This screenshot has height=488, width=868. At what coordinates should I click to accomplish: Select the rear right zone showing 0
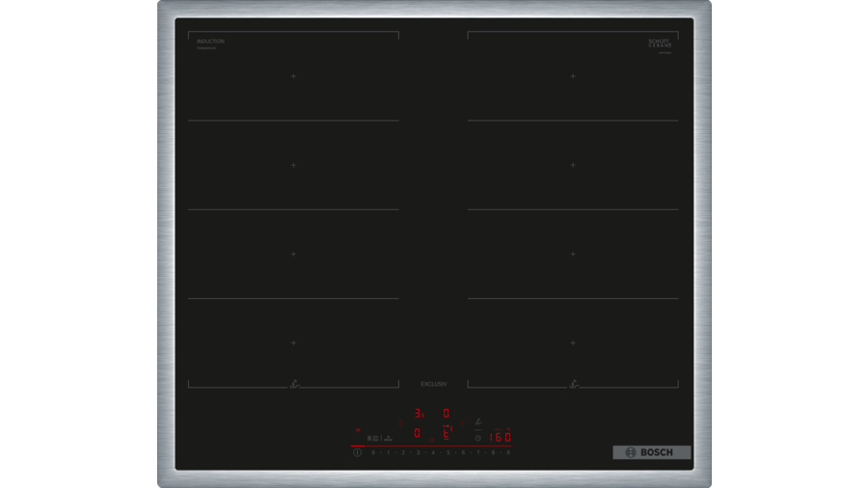(x=446, y=414)
